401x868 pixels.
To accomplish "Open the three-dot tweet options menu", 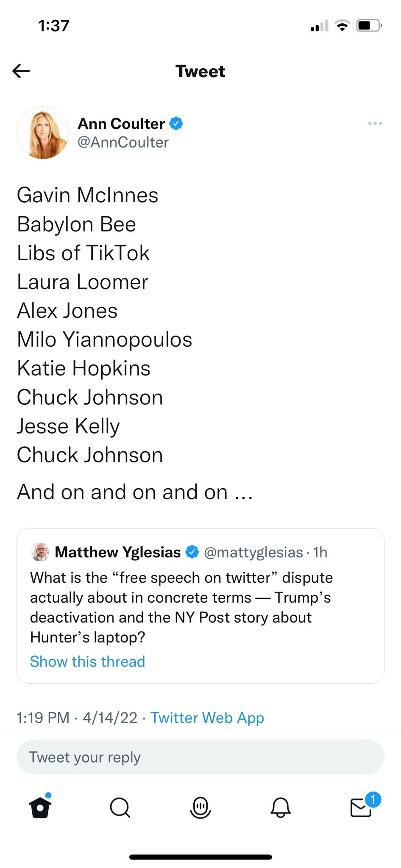I will 375,123.
